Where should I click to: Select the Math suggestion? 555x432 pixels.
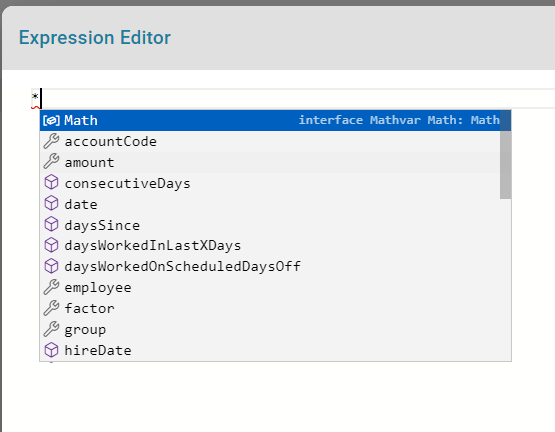270,120
